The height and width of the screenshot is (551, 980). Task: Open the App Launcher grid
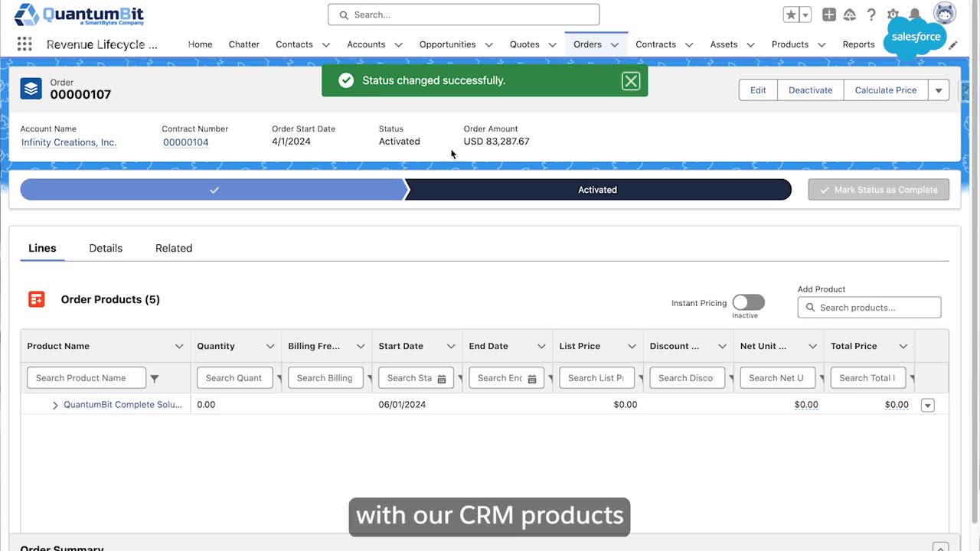[x=24, y=44]
